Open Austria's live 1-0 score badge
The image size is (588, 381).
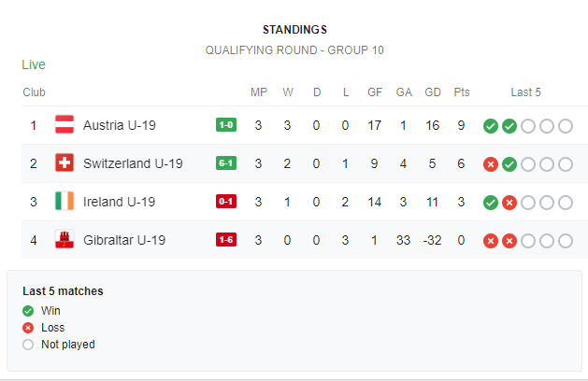[x=226, y=125]
